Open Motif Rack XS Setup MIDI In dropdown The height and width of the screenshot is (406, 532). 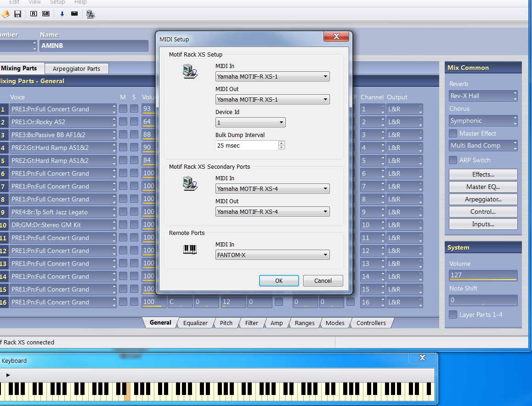pos(272,76)
